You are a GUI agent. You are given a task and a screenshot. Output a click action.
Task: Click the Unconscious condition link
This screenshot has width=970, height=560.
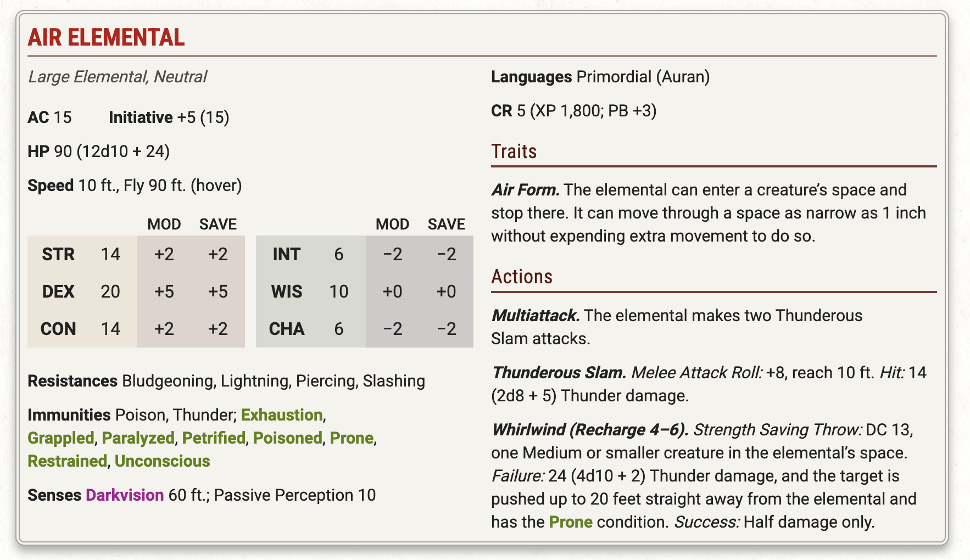pyautogui.click(x=163, y=461)
